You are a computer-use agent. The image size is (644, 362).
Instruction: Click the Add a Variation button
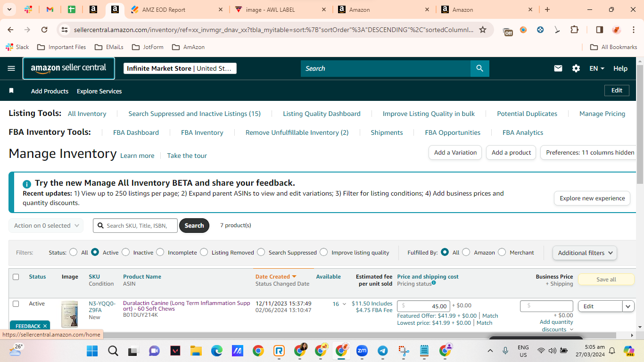[x=455, y=152]
